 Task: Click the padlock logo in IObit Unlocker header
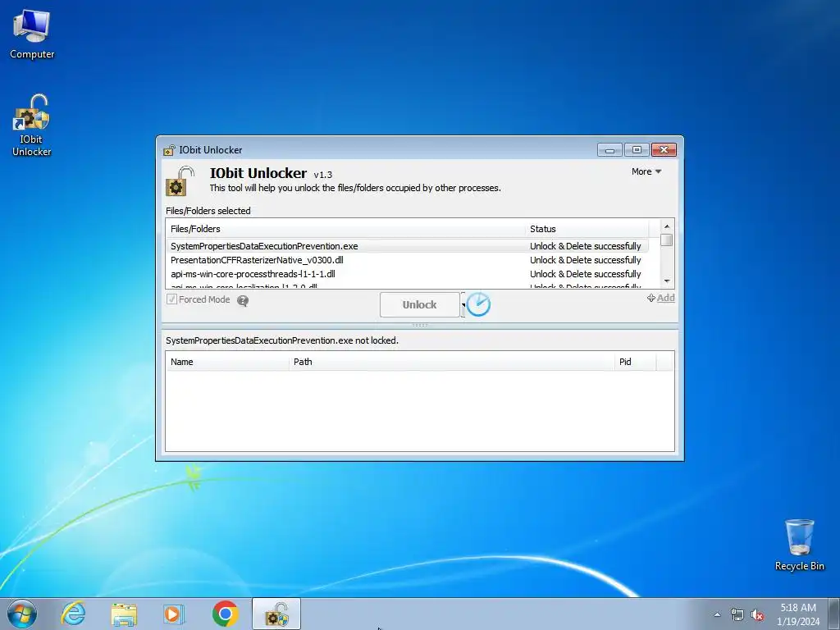(x=179, y=181)
